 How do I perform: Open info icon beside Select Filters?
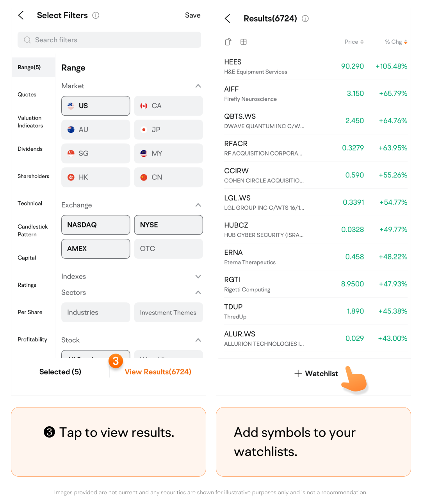tap(96, 15)
